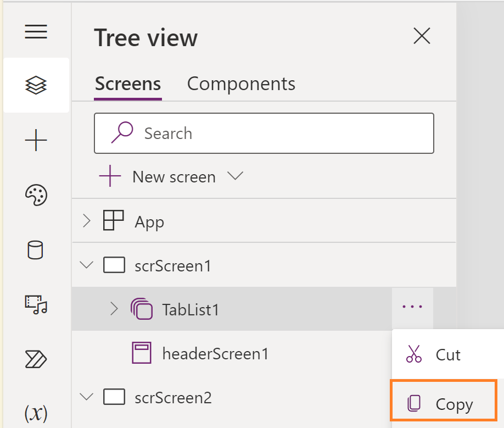Click the Search input field
Viewport: 504px width, 428px height.
tap(264, 134)
